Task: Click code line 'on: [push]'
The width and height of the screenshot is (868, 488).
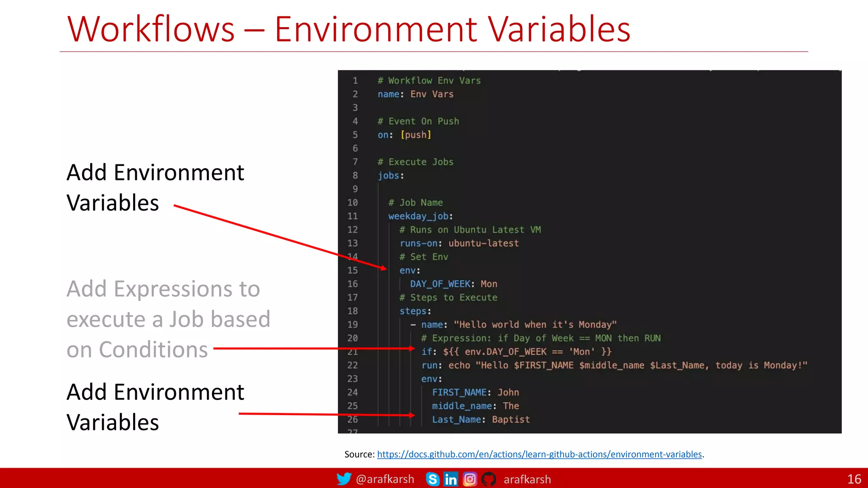Action: coord(404,135)
